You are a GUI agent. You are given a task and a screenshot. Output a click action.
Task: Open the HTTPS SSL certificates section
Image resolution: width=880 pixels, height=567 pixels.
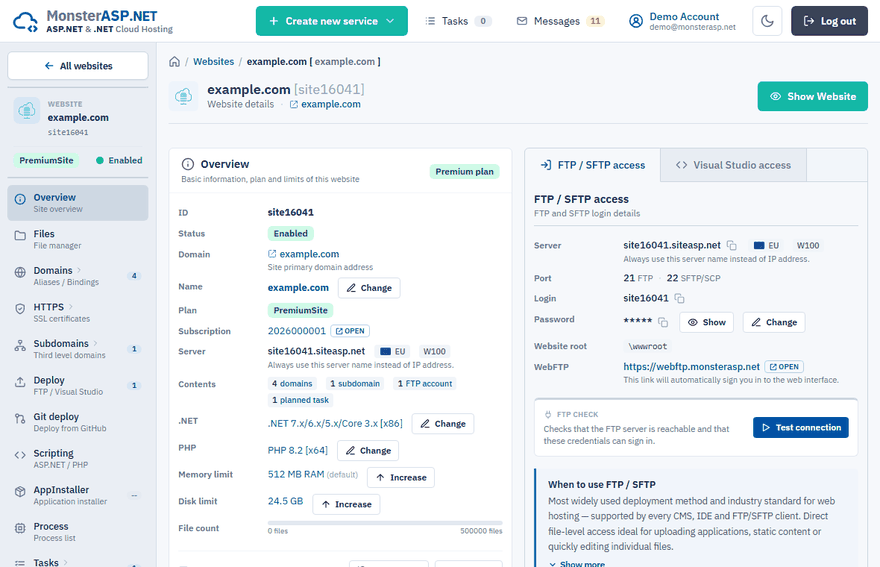coord(78,312)
